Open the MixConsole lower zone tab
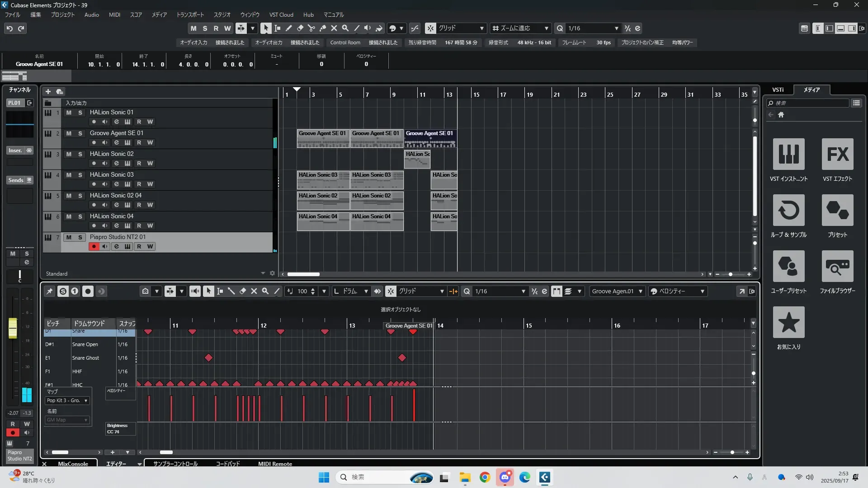This screenshot has height=488, width=868. pyautogui.click(x=73, y=464)
